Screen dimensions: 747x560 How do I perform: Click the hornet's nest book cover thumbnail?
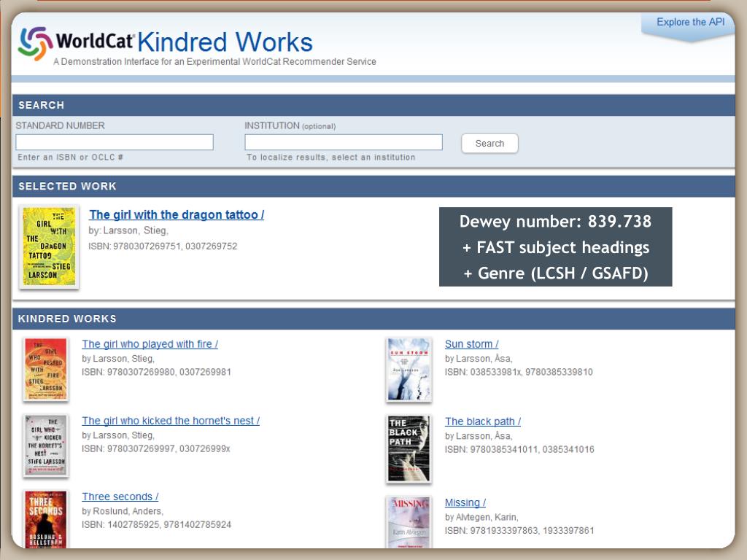[x=46, y=446]
